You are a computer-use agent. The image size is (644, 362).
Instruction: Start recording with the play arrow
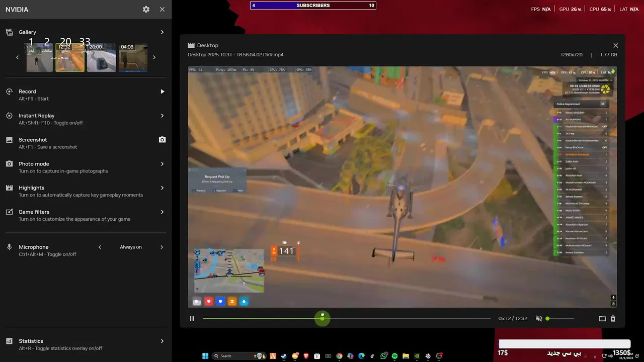162,92
